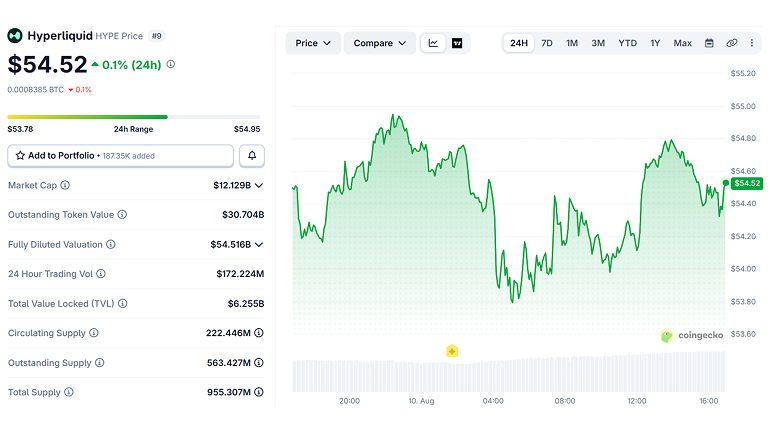Click the star icon in Add to Portfolio
768x432 pixels.
click(x=20, y=156)
